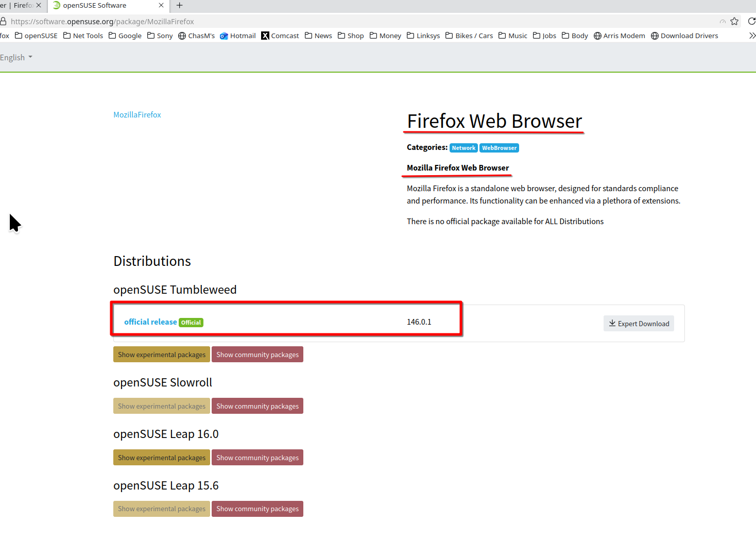Image resolution: width=756 pixels, height=539 pixels.
Task: Open the Shop bookmarks folder
Action: (351, 36)
